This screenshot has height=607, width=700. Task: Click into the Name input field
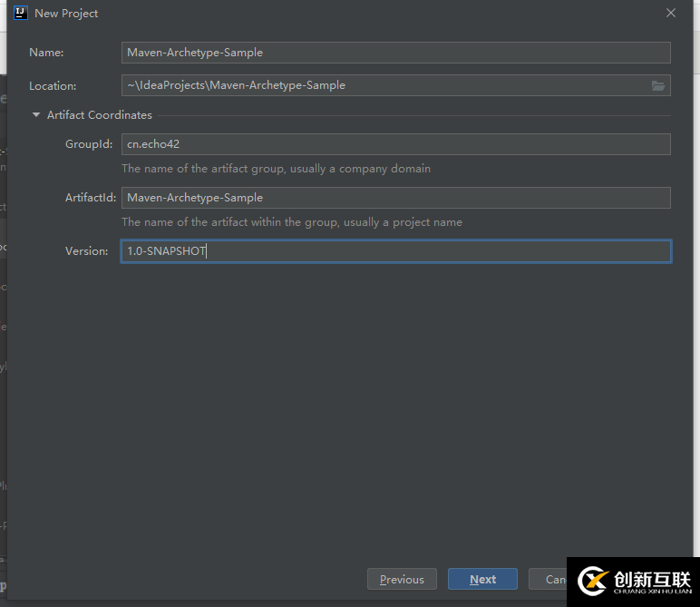395,53
